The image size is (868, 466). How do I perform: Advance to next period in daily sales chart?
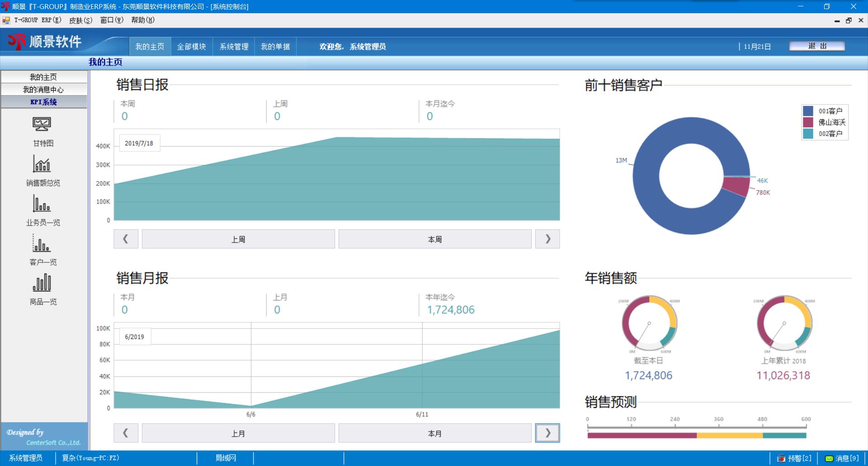(547, 239)
